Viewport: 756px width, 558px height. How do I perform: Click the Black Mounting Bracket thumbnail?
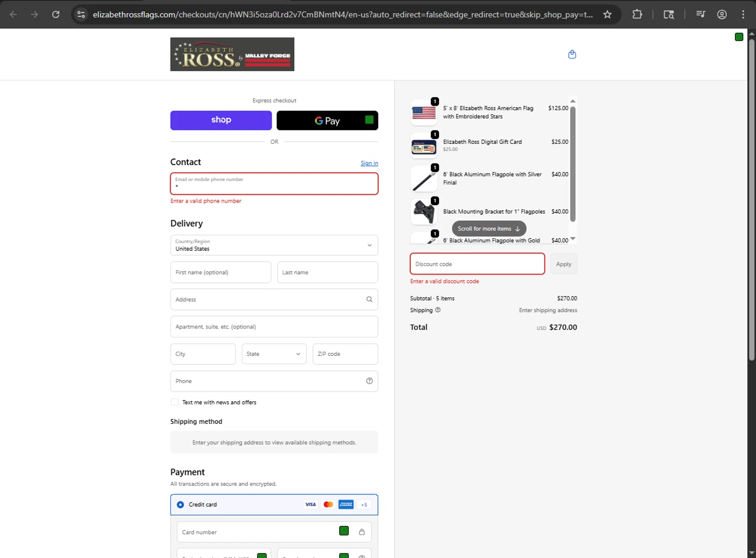424,212
